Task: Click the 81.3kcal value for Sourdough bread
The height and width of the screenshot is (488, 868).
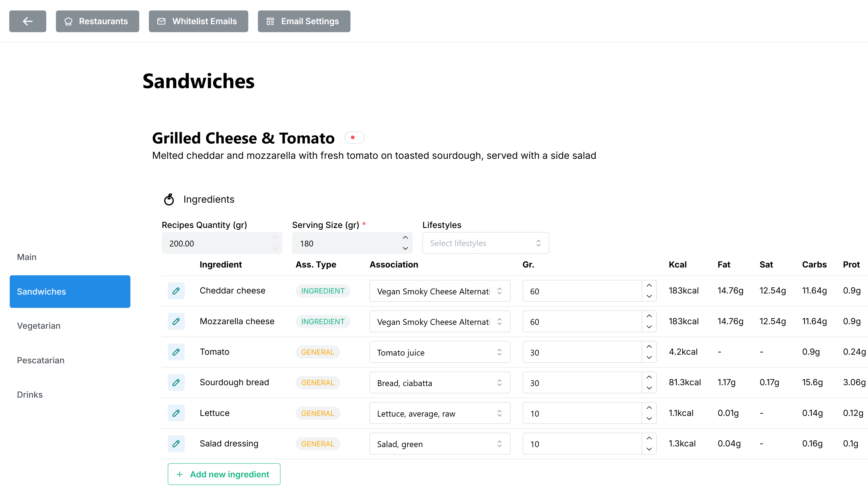Action: (685, 382)
